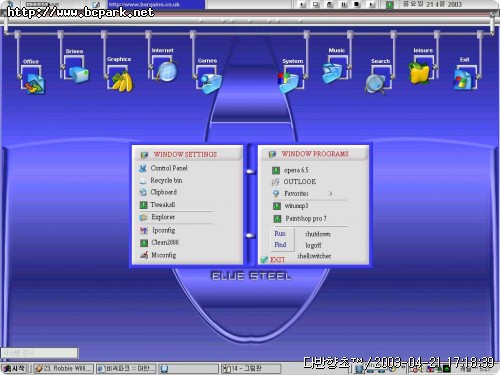
Task: Click the Ipconfig entry icon
Action: 144,230
